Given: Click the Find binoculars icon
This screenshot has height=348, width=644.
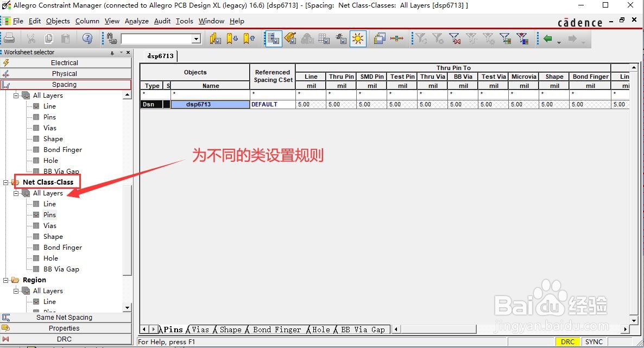Looking at the screenshot, I should pos(111,39).
